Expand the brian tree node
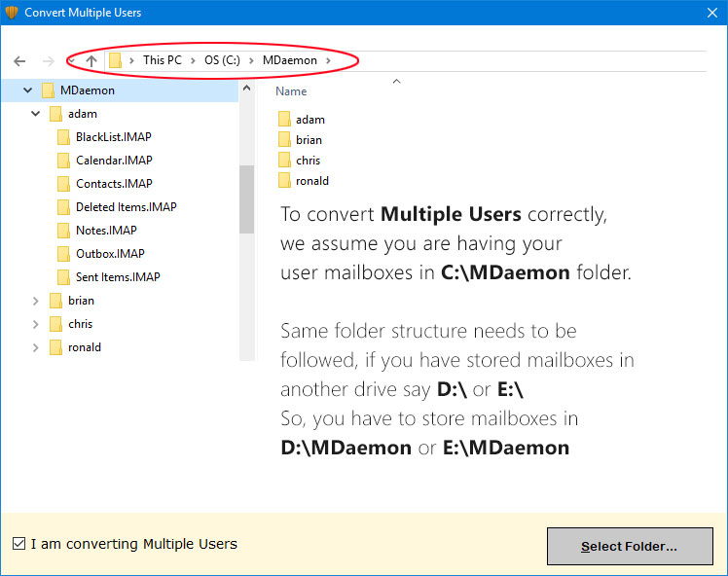The image size is (728, 576). click(x=36, y=301)
